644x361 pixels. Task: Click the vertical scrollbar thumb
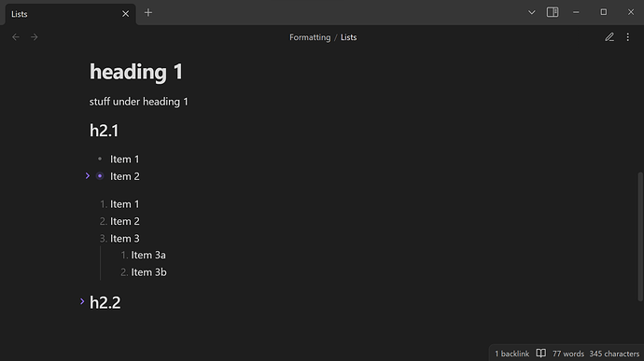pyautogui.click(x=640, y=236)
